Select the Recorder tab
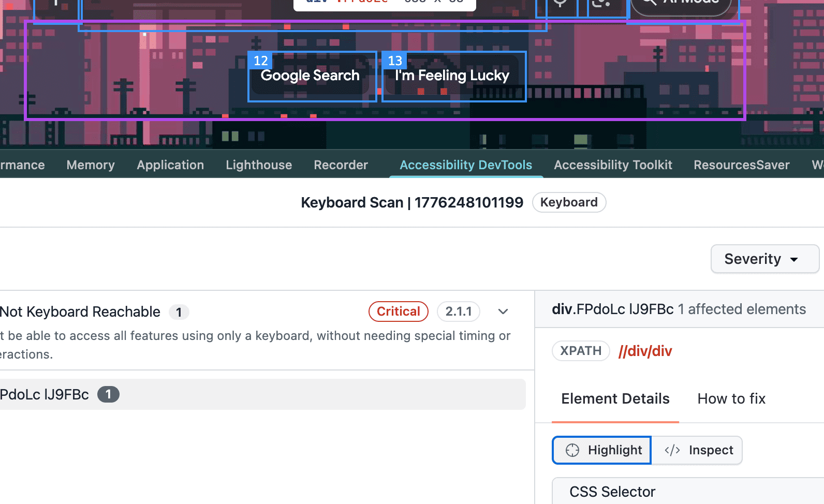 [x=341, y=165]
